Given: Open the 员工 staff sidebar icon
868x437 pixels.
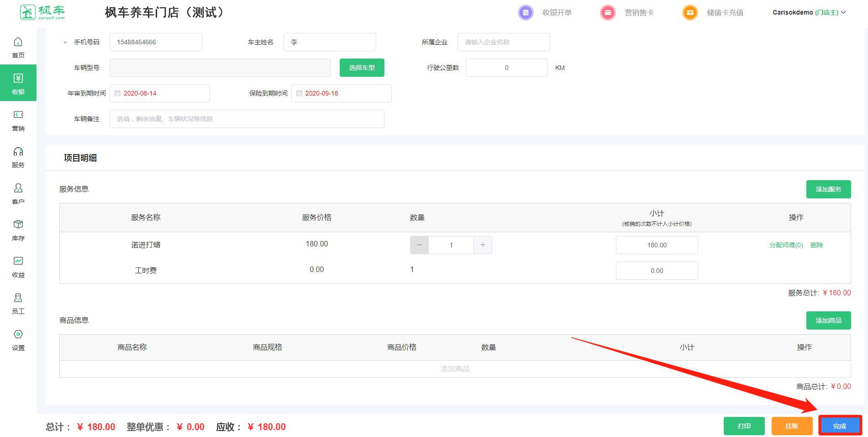Looking at the screenshot, I should pos(18,298).
